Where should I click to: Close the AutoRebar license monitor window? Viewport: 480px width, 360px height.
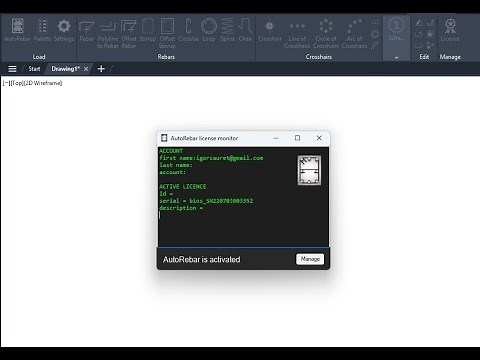[319, 138]
